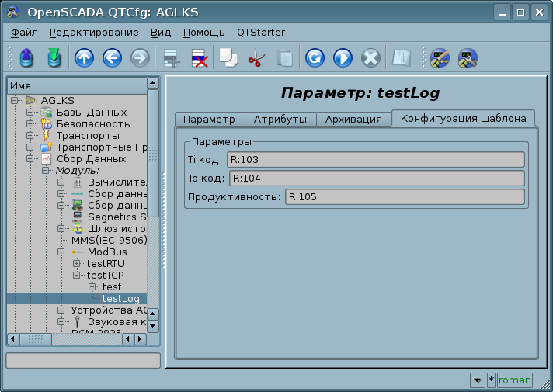Expand the Базы Данных tree node

pos(30,113)
